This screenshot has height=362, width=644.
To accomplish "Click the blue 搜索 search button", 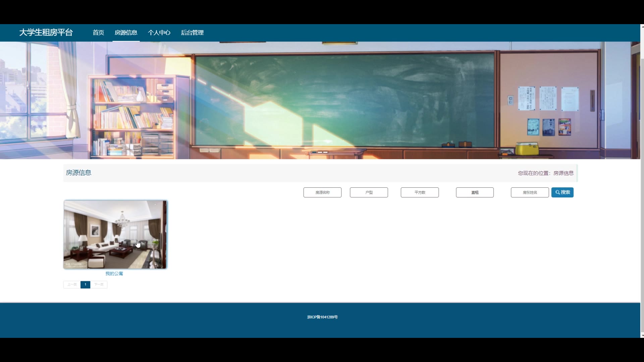I will point(562,192).
